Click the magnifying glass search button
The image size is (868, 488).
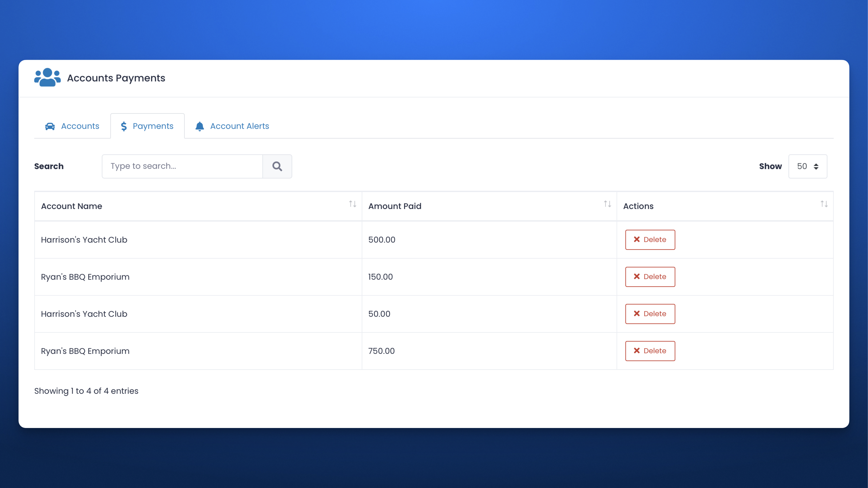click(277, 166)
